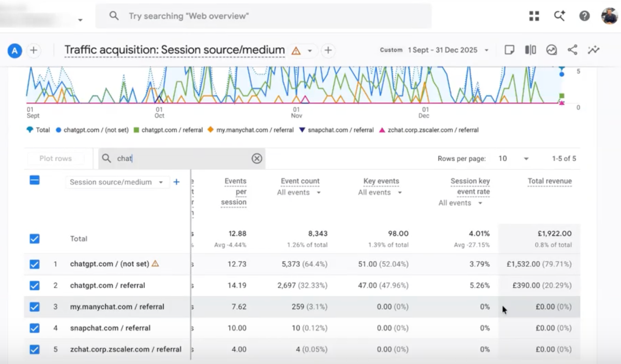Toggle chatgpt.com / referral green legend swatch
This screenshot has width=621, height=364.
pyautogui.click(x=136, y=130)
